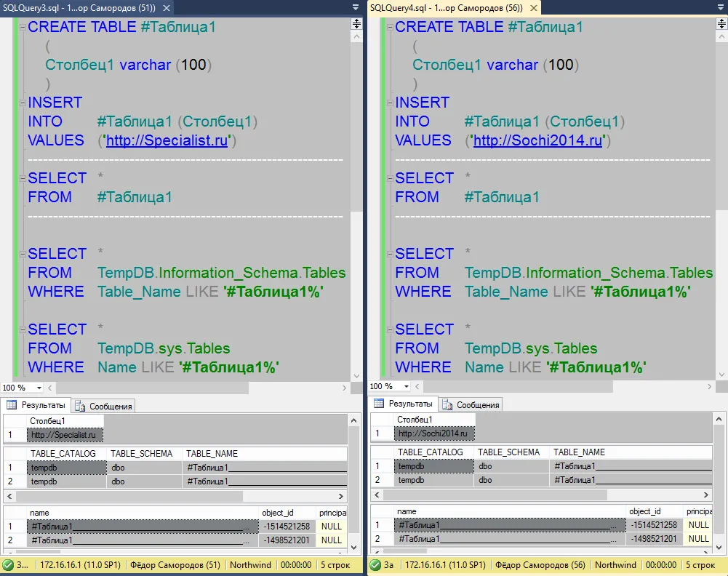Viewport: 728px width, 576px height.
Task: Open the http://Specialist.ru link
Action: [167, 140]
